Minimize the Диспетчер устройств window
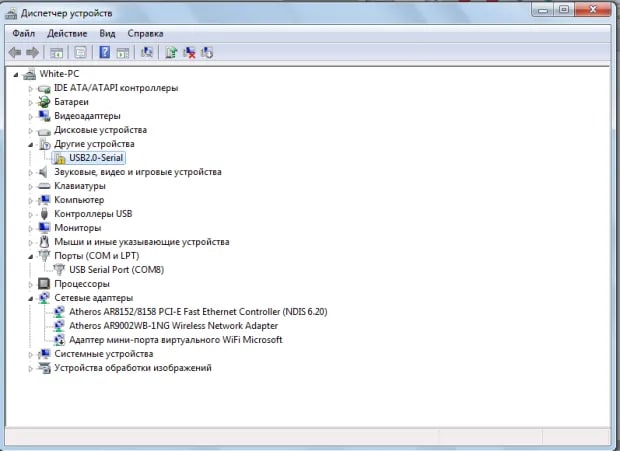The width and height of the screenshot is (620, 451). pos(542,9)
